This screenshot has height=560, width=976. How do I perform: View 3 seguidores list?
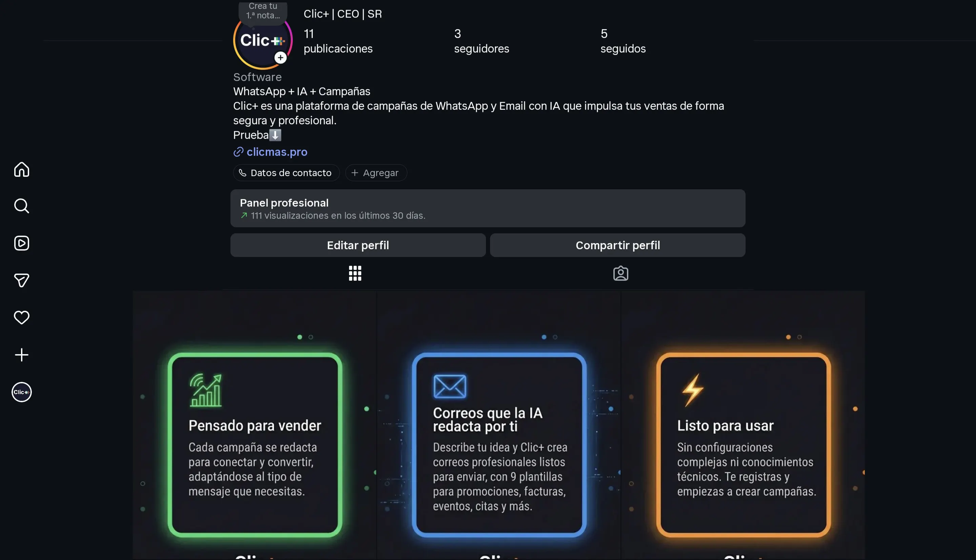(x=482, y=41)
